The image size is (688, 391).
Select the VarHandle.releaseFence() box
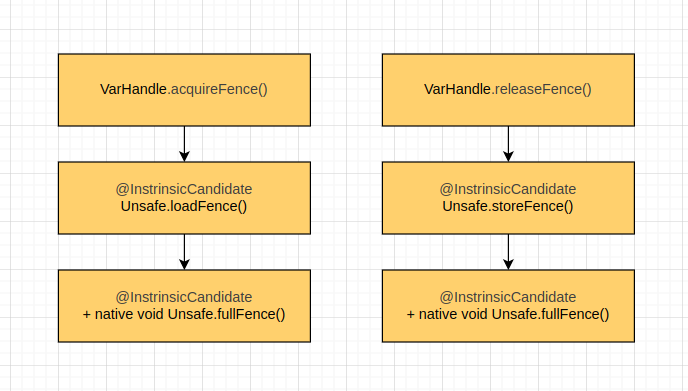[508, 90]
